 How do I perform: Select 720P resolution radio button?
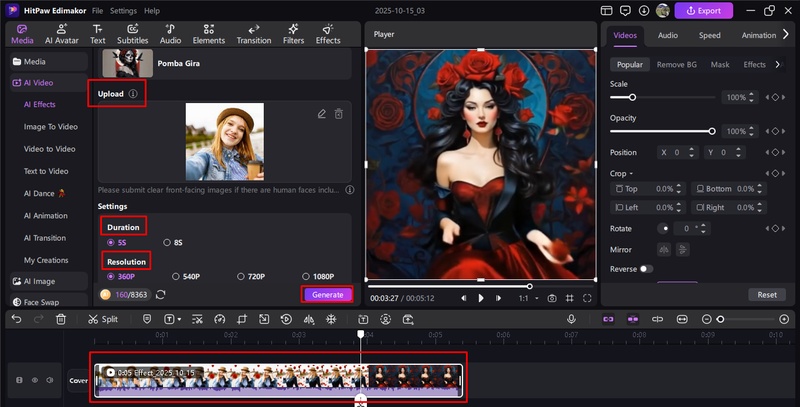click(x=242, y=277)
